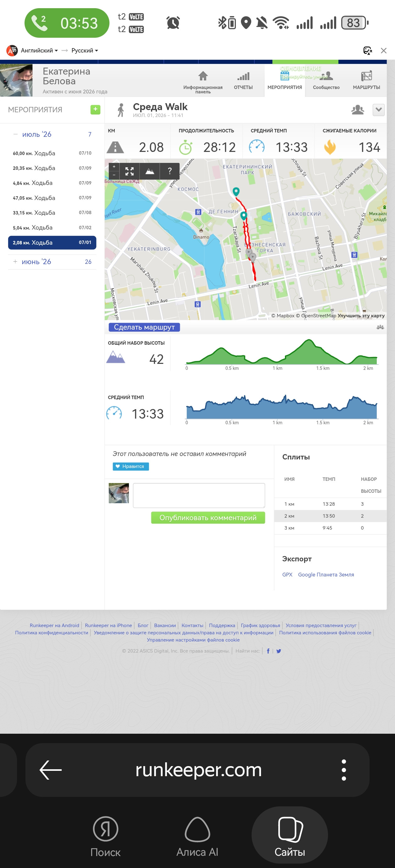Viewport: 395px width, 868px height.
Task: Click the Екатерина Белова profile name
Action: [x=66, y=76]
